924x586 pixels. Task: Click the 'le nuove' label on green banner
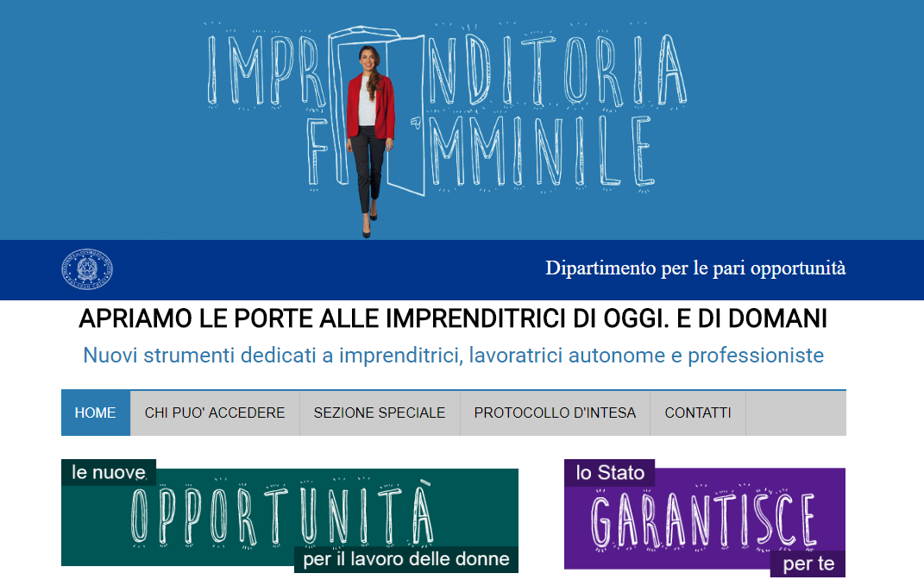pos(109,472)
